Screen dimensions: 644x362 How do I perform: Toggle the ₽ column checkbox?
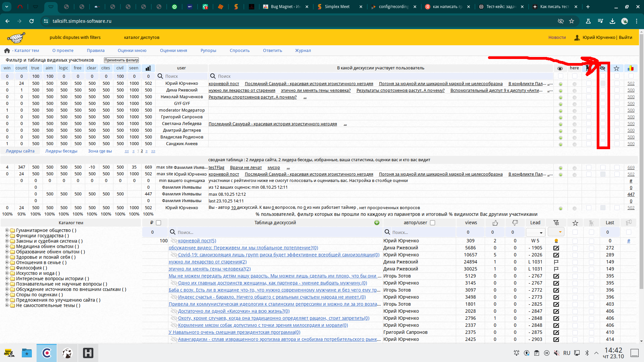click(x=159, y=223)
